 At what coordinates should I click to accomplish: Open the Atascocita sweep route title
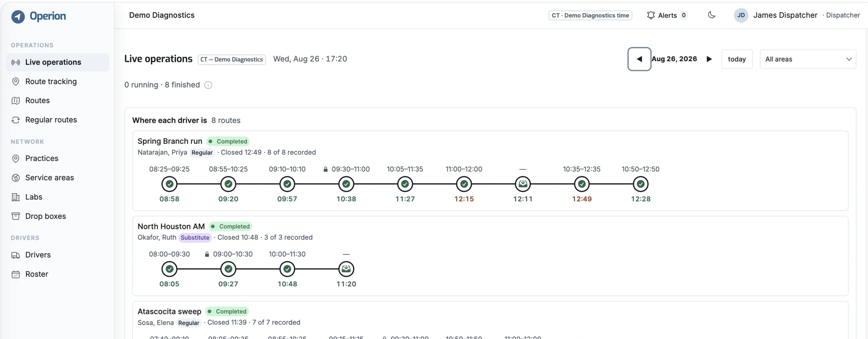[x=169, y=311]
